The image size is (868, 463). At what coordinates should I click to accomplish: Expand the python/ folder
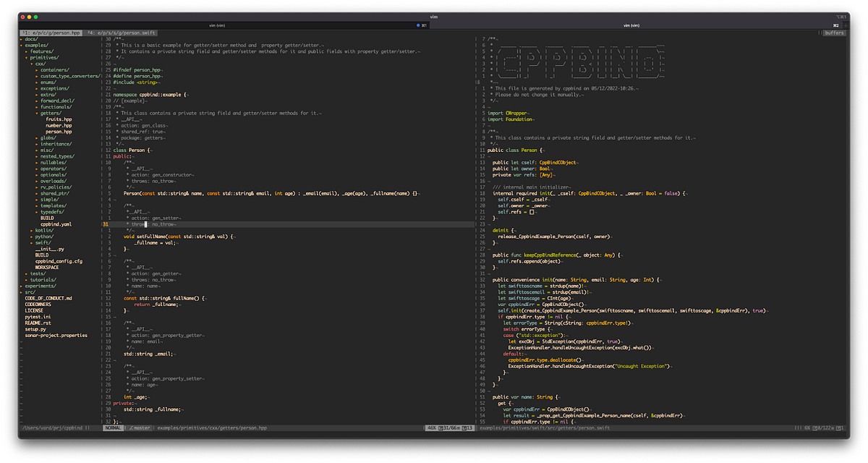pyautogui.click(x=43, y=237)
